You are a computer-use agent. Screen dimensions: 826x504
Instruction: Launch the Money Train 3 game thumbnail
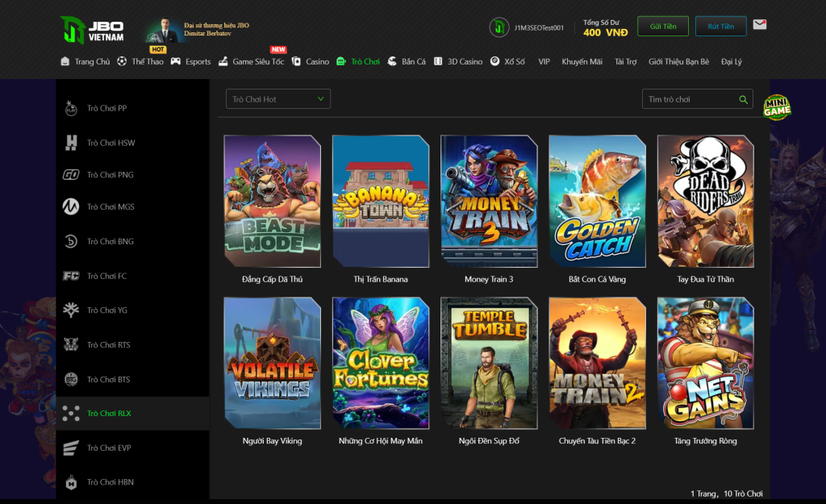(x=489, y=201)
